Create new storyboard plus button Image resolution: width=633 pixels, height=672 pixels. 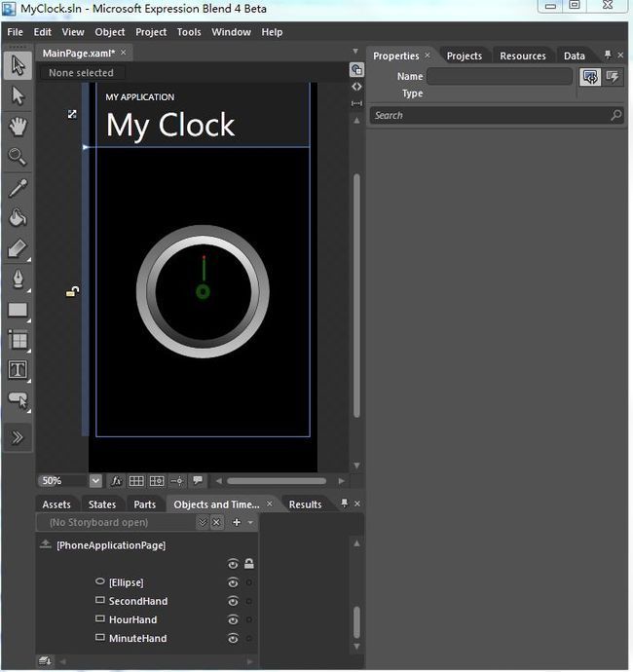[236, 522]
